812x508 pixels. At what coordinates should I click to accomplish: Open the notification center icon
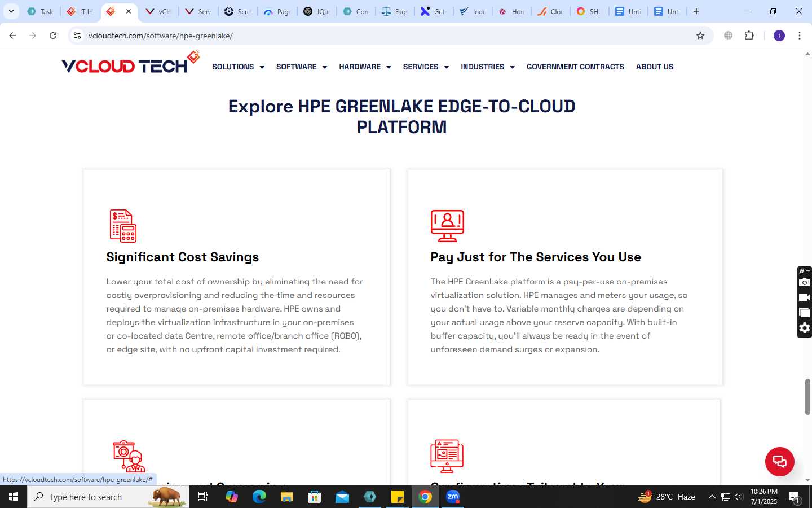[x=795, y=497]
